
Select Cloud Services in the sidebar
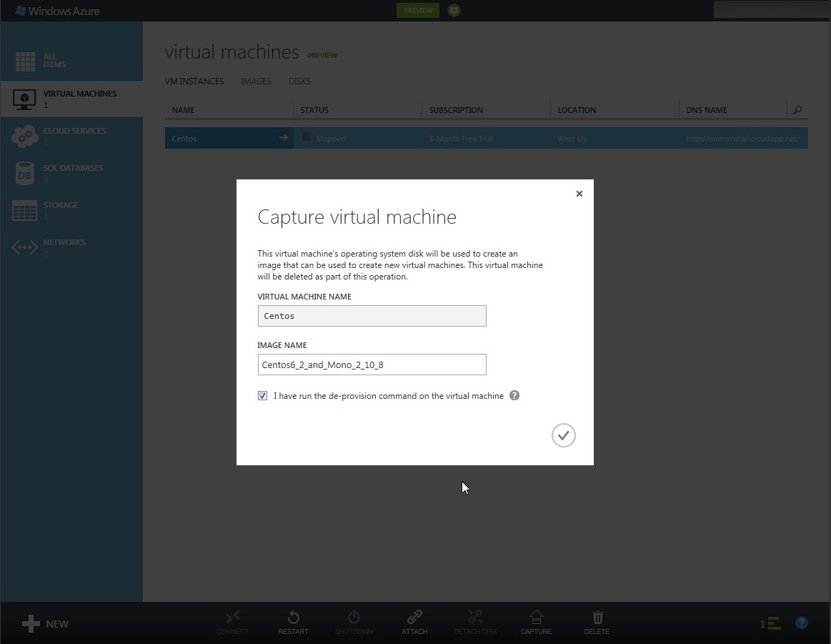pos(74,135)
